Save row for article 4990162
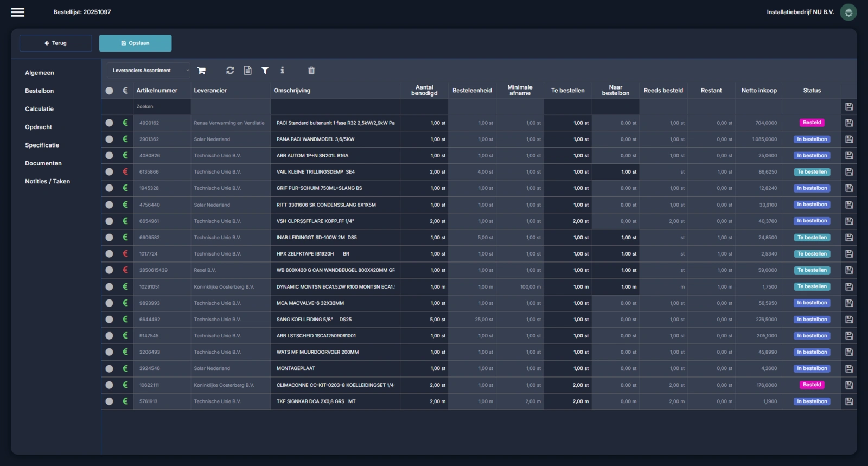Screen dimensions: 868x466 [x=849, y=123]
